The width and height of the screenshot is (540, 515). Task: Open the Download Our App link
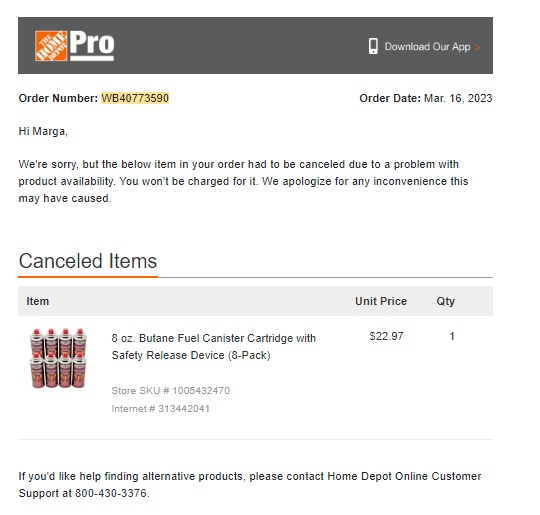coord(427,47)
